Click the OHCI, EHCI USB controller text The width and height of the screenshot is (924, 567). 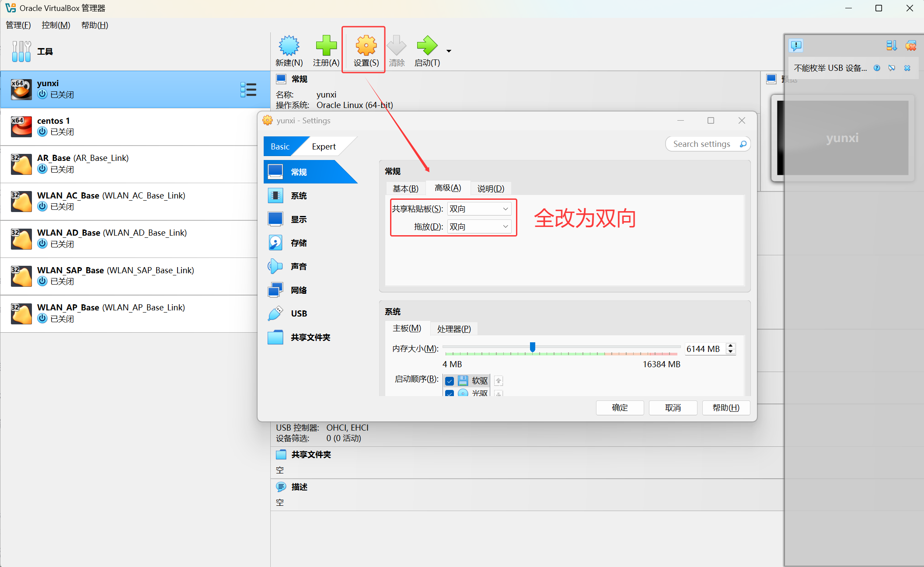pyautogui.click(x=347, y=428)
